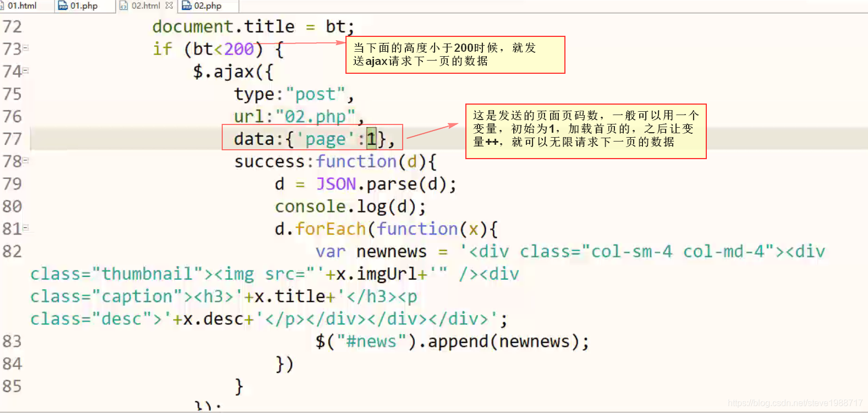The width and height of the screenshot is (868, 413).
Task: Click the 'page' key string
Action: coord(325,139)
